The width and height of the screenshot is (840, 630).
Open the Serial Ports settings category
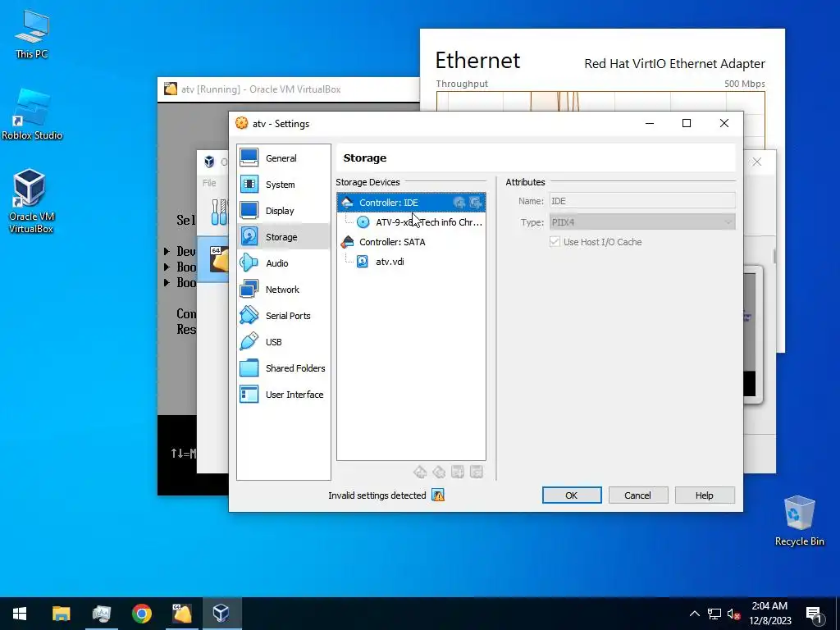tap(283, 316)
